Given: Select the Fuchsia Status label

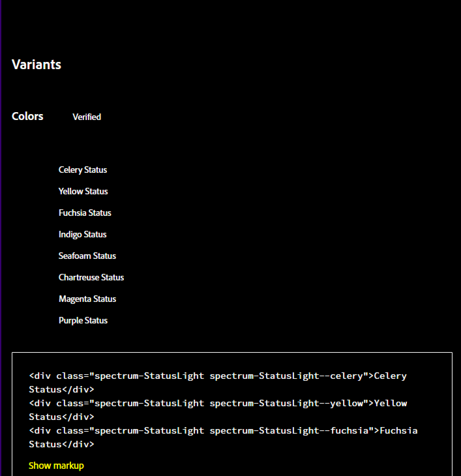Looking at the screenshot, I should [85, 213].
